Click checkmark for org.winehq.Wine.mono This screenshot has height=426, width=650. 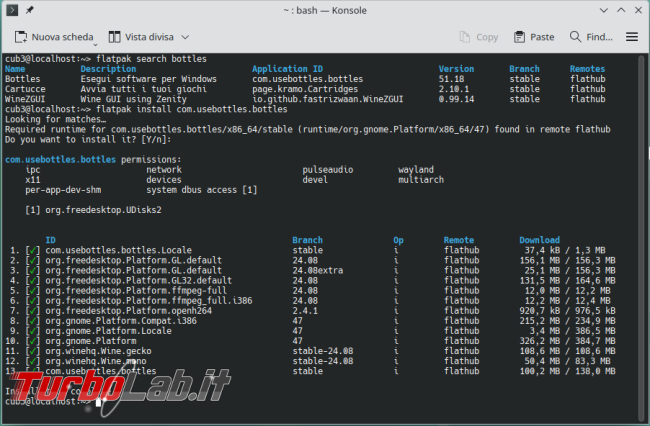33,361
